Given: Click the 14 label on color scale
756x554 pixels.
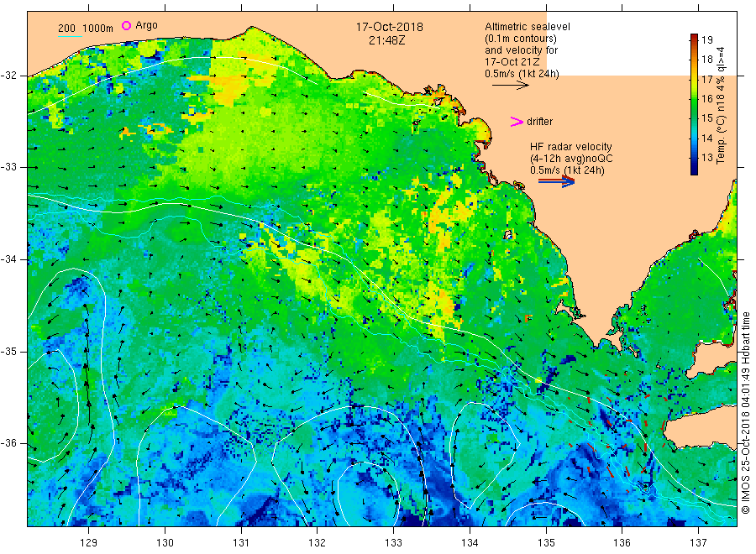Looking at the screenshot, I should coord(706,138).
